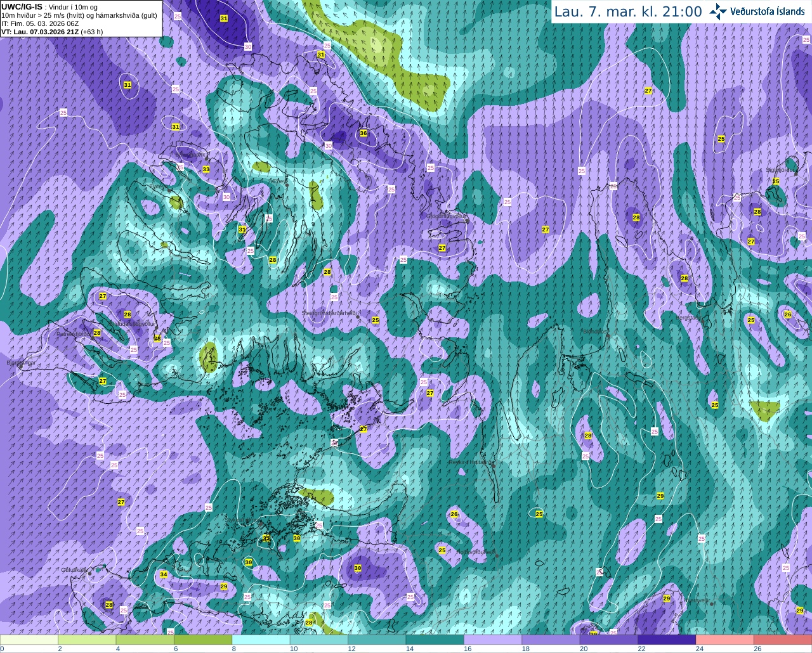
Task: Click the gust description line with hámarkshviða (gult)
Action: click(79, 15)
